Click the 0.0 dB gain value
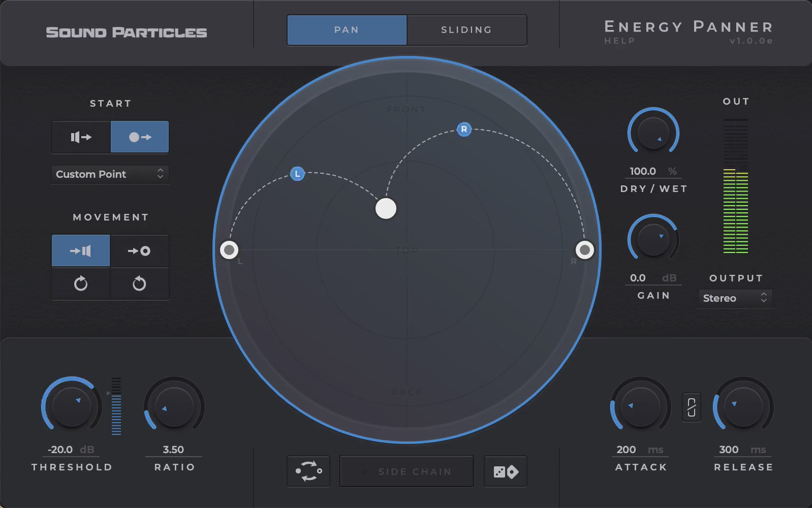 [x=653, y=278]
